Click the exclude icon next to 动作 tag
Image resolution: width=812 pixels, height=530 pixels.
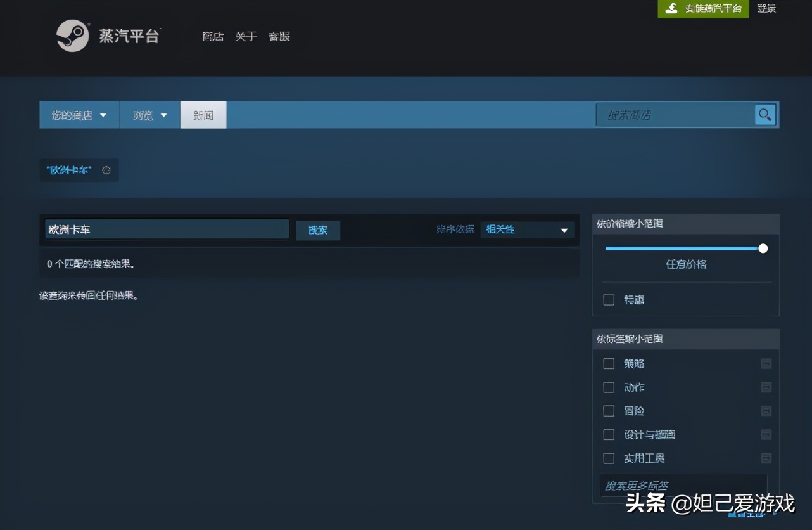click(766, 387)
